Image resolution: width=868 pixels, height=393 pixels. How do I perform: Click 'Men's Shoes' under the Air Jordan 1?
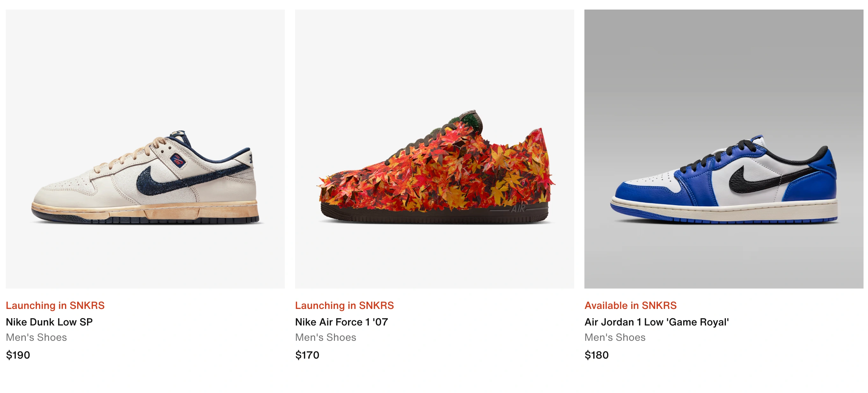click(615, 338)
